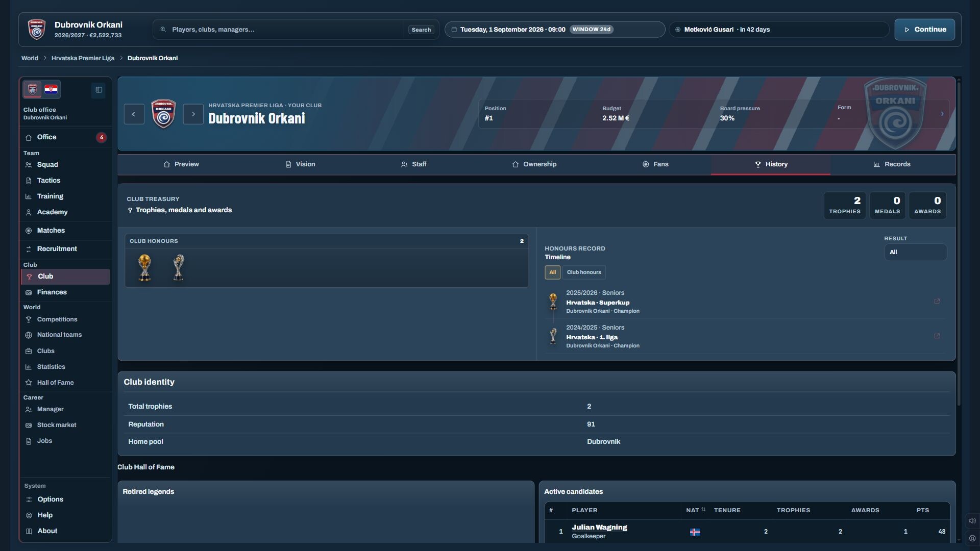Switch to the Vision tab
The image size is (980, 551).
pyautogui.click(x=300, y=164)
